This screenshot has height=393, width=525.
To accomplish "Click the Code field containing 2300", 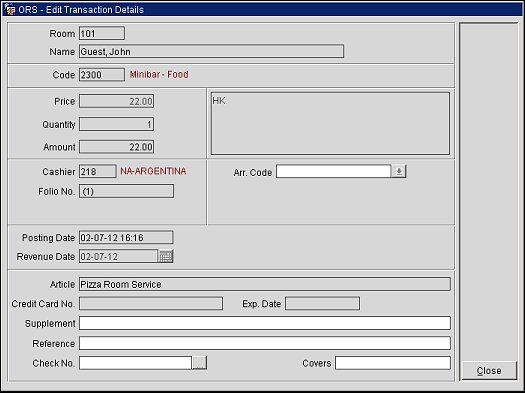I will tap(102, 75).
